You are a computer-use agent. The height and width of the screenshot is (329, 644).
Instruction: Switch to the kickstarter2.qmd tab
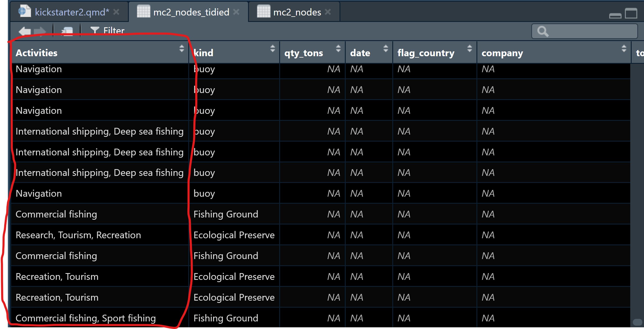[72, 12]
